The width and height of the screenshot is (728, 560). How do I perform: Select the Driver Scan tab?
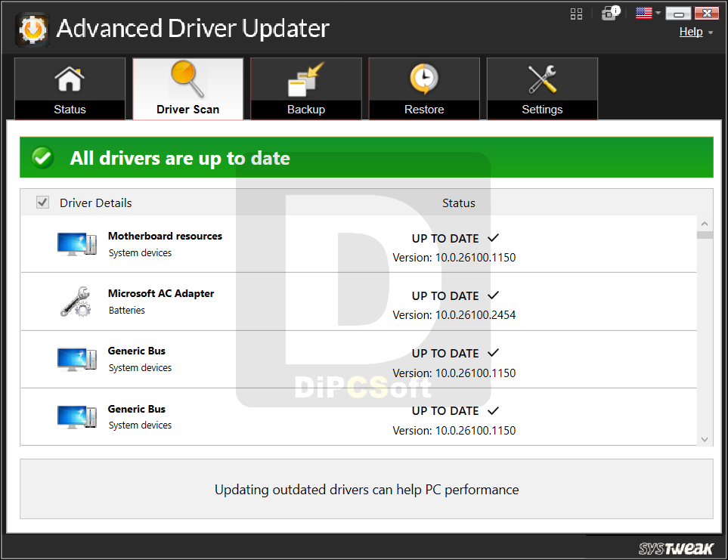187,88
